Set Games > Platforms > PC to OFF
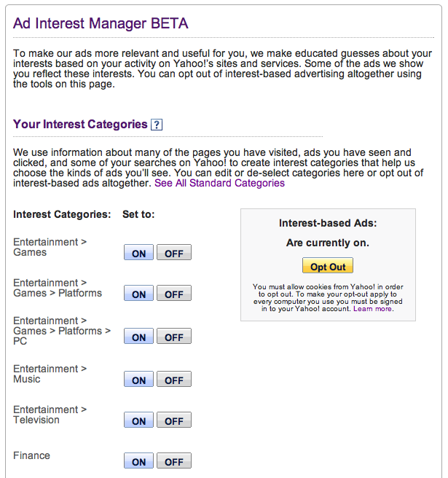 pos(173,337)
